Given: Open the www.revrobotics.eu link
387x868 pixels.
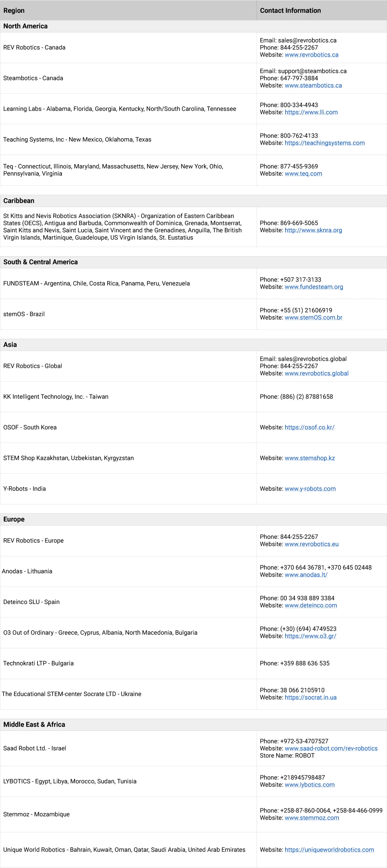Looking at the screenshot, I should 312,544.
